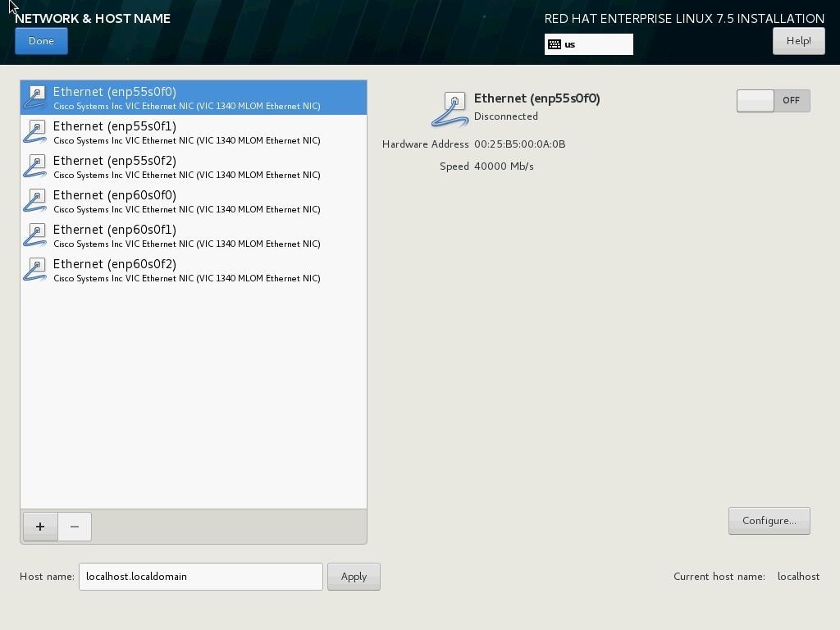This screenshot has height=630, width=840.
Task: Open the Help! button
Action: click(x=798, y=41)
